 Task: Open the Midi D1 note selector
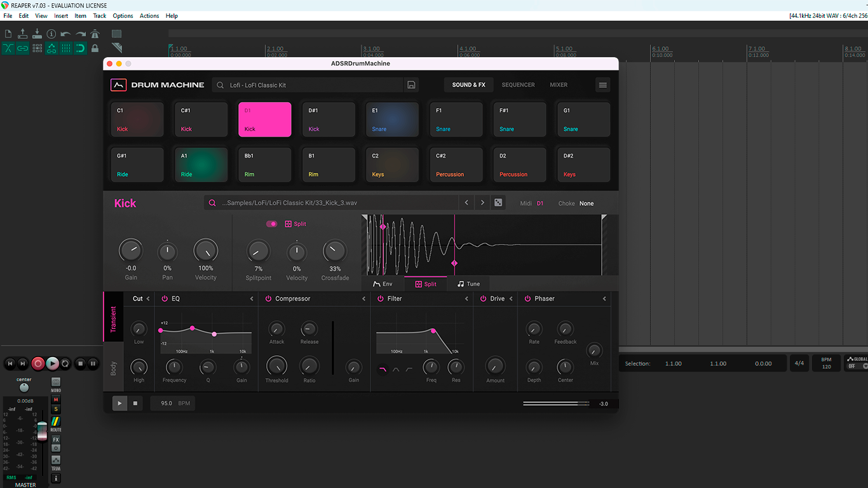pos(540,203)
